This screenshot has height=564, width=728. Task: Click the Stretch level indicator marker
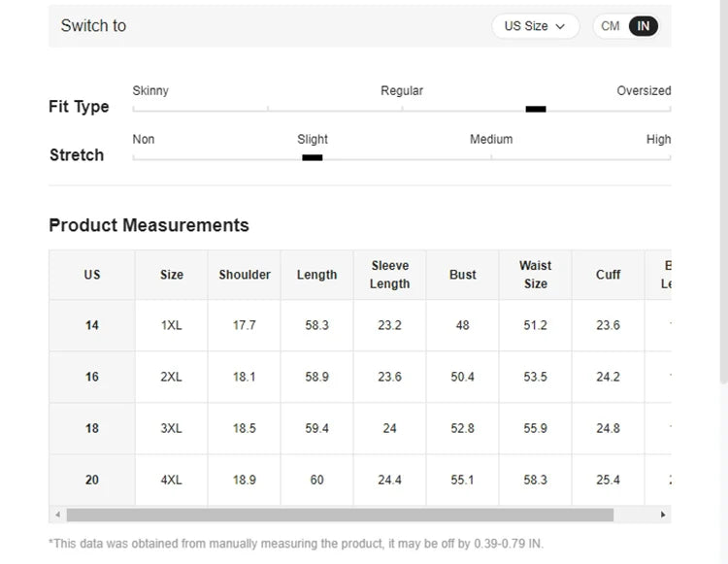pyautogui.click(x=312, y=157)
